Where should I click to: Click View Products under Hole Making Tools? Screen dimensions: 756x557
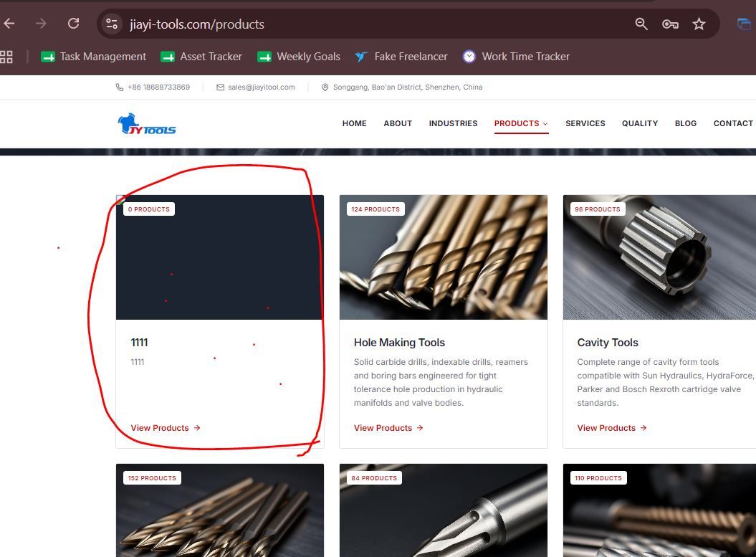pyautogui.click(x=388, y=428)
